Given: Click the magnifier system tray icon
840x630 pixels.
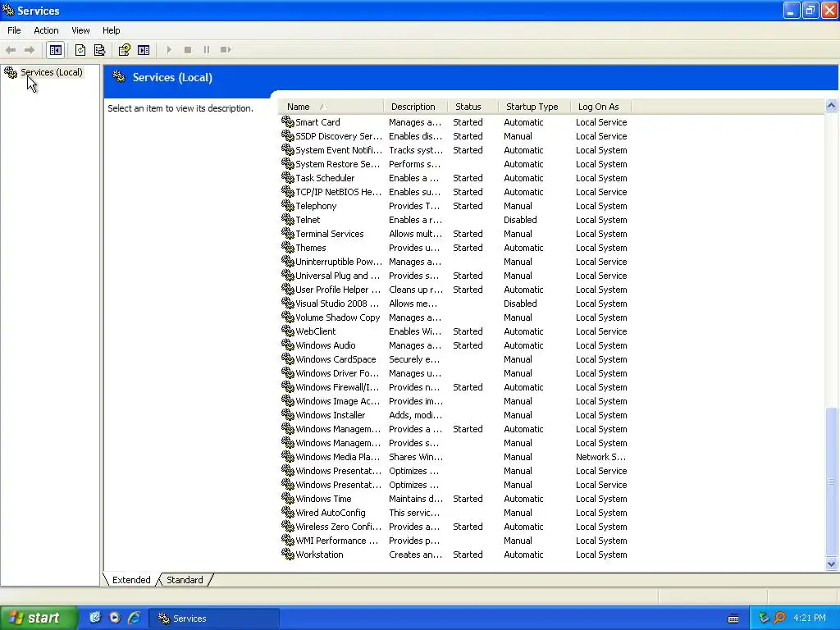Looking at the screenshot, I should (x=779, y=618).
